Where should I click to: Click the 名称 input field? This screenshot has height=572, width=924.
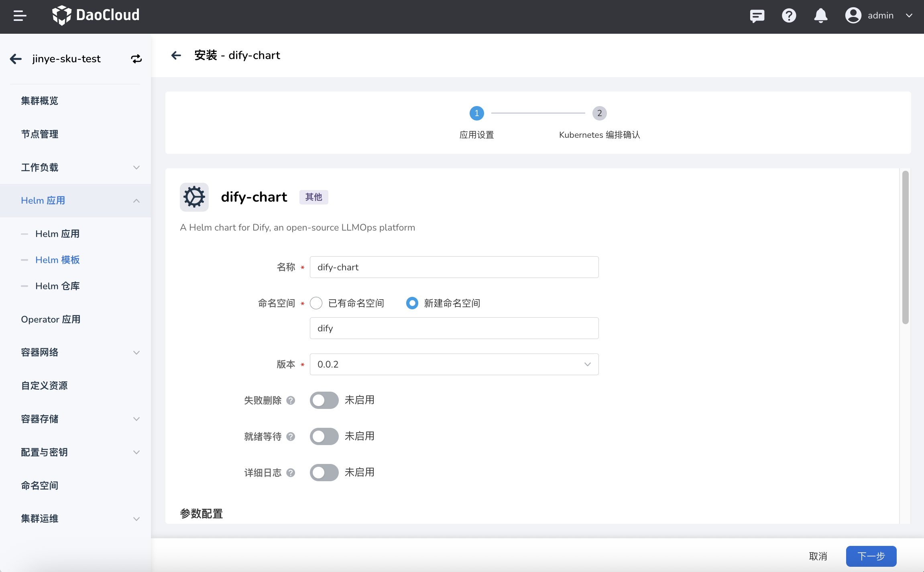point(454,267)
